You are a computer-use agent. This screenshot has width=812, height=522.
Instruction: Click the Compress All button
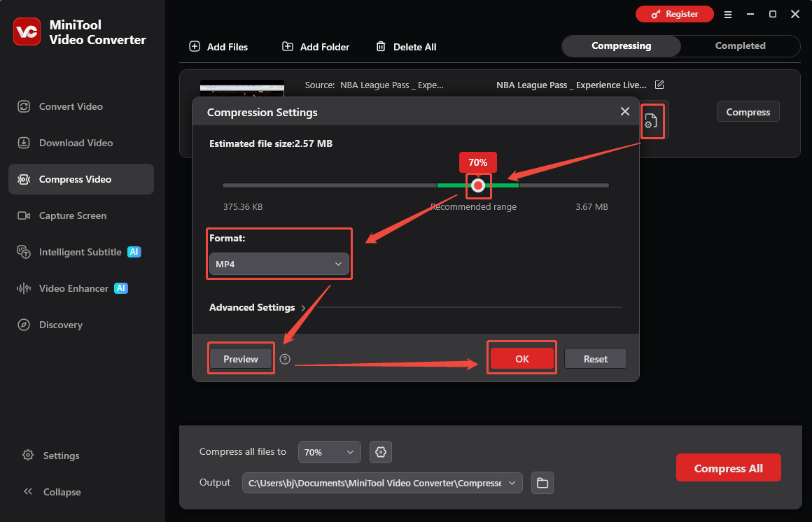tap(728, 468)
